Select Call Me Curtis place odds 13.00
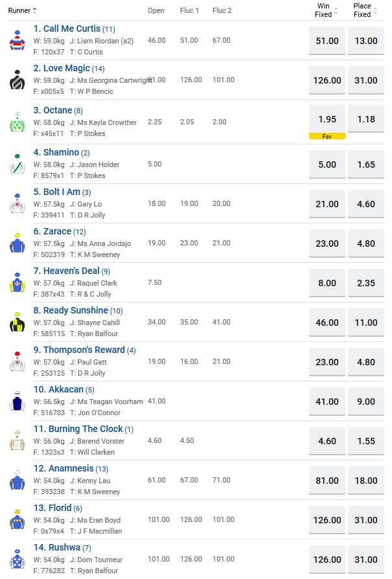This screenshot has height=579, width=392. (365, 41)
